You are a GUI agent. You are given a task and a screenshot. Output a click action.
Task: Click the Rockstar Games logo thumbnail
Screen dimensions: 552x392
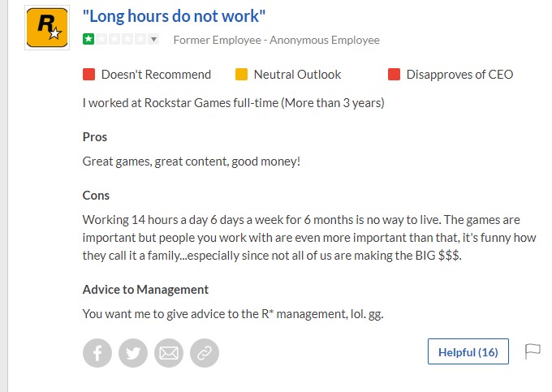47,28
